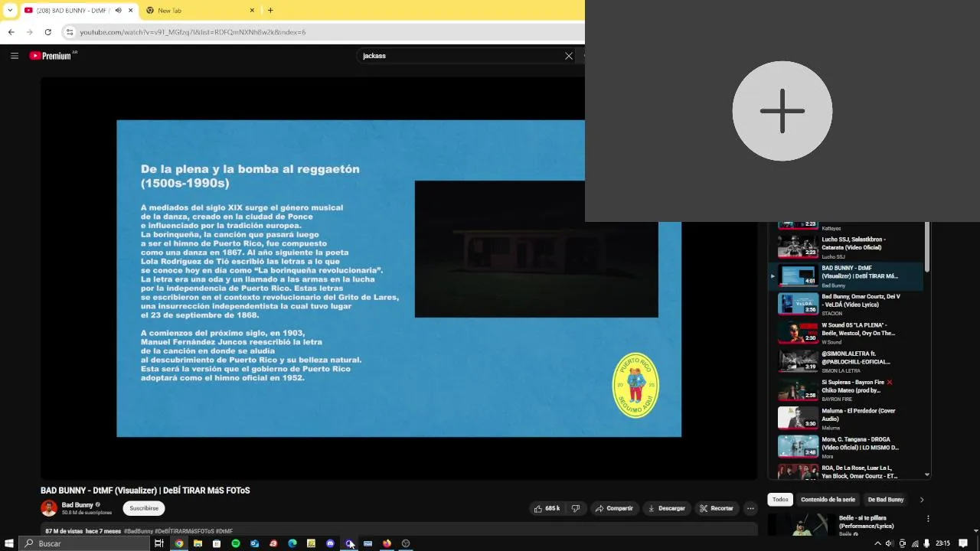Viewport: 980px width, 551px height.
Task: Open Microsoft Edge from taskbar
Action: pyautogui.click(x=292, y=543)
